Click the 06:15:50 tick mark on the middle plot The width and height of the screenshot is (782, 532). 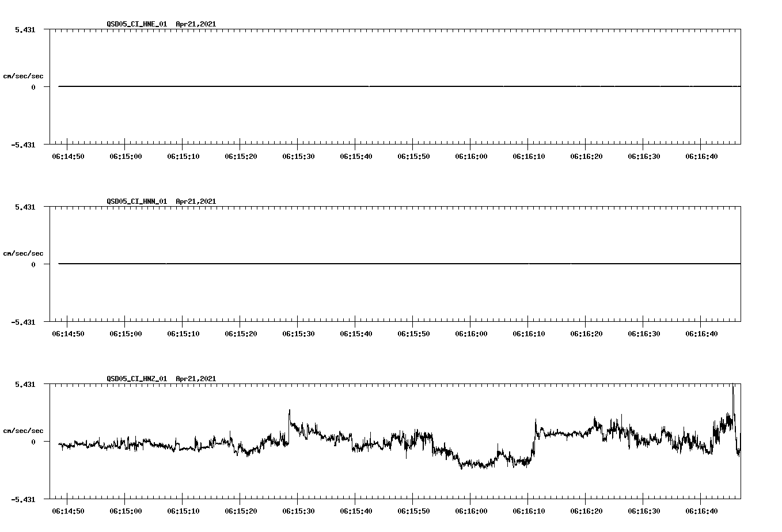413,324
